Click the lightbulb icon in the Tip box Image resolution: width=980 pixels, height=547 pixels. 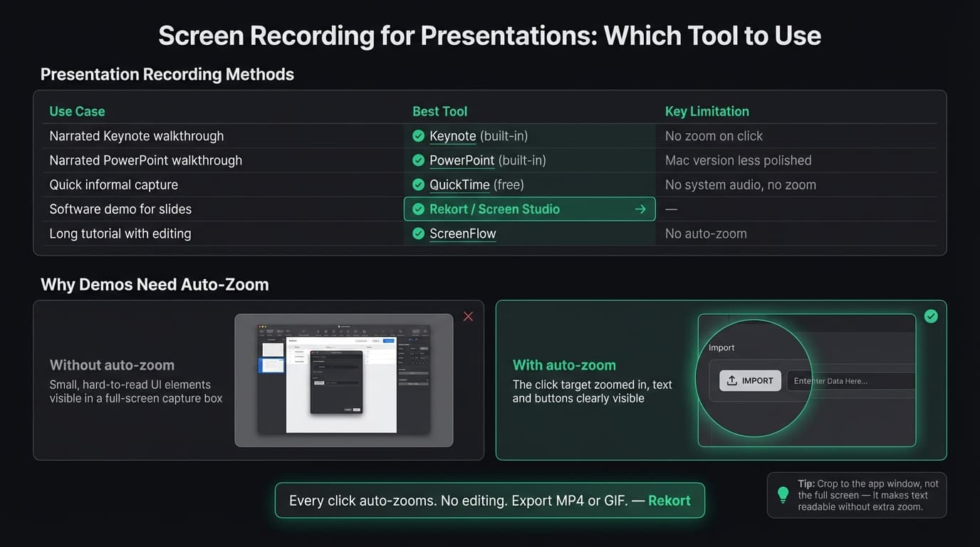783,494
